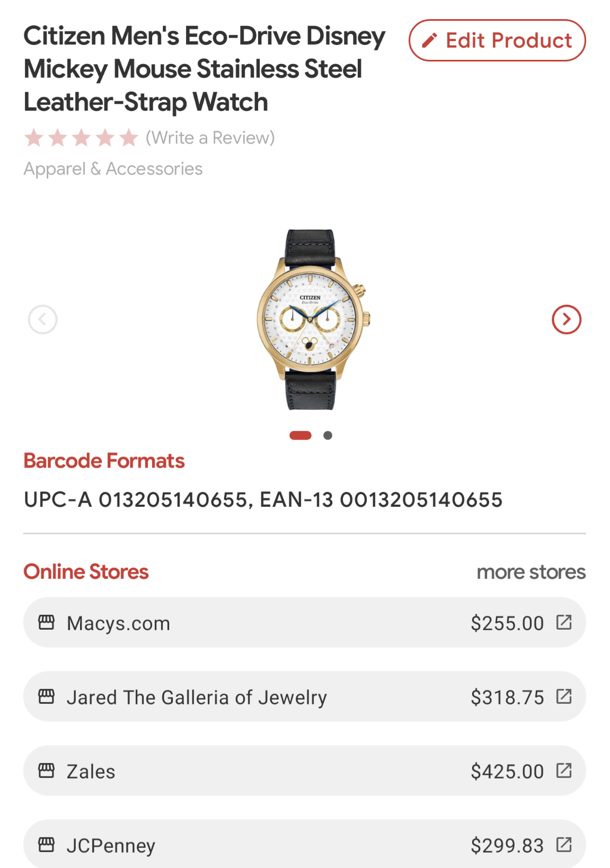Viewport: 610px width, 868px height.
Task: Go back to the previous product image
Action: pos(43,319)
